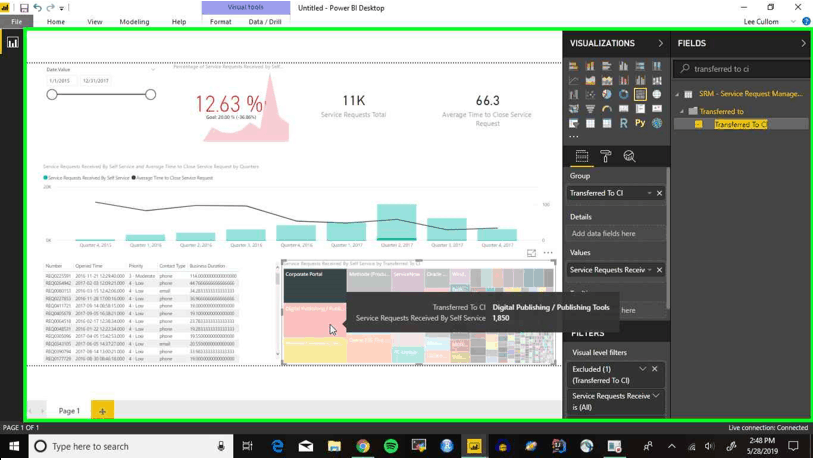This screenshot has width=815, height=460.
Task: Select the stacked column chart visual
Action: [x=590, y=66]
